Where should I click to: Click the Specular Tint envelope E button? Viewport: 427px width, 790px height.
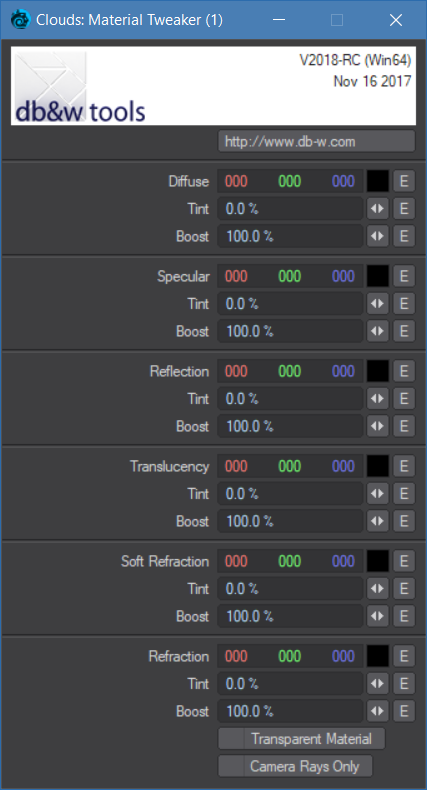point(404,304)
